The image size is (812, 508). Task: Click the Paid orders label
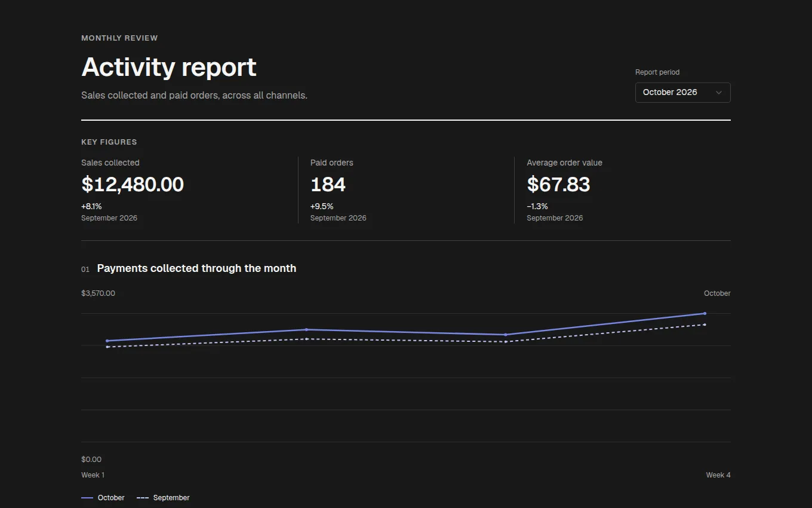click(x=332, y=163)
